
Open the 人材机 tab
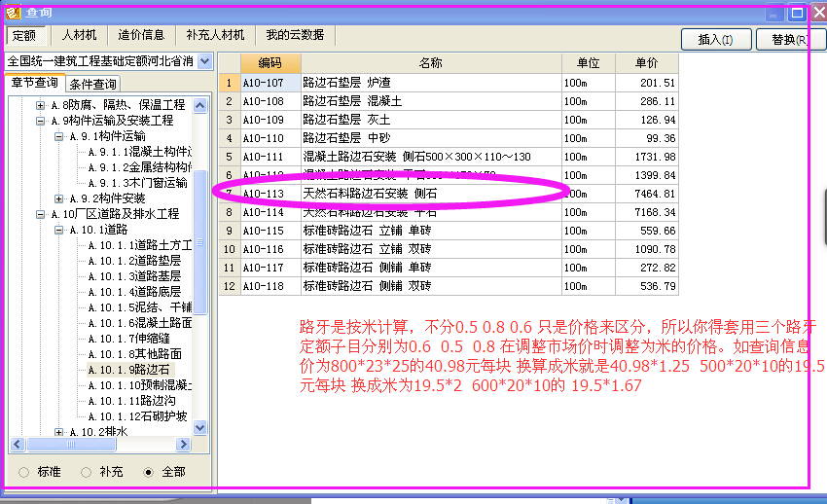tap(79, 35)
